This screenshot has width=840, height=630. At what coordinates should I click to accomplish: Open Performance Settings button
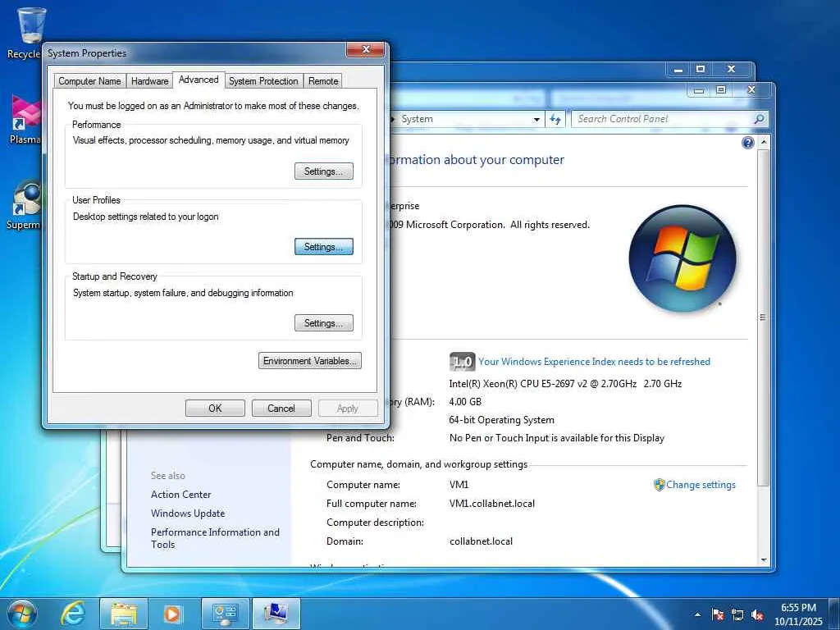coord(323,171)
